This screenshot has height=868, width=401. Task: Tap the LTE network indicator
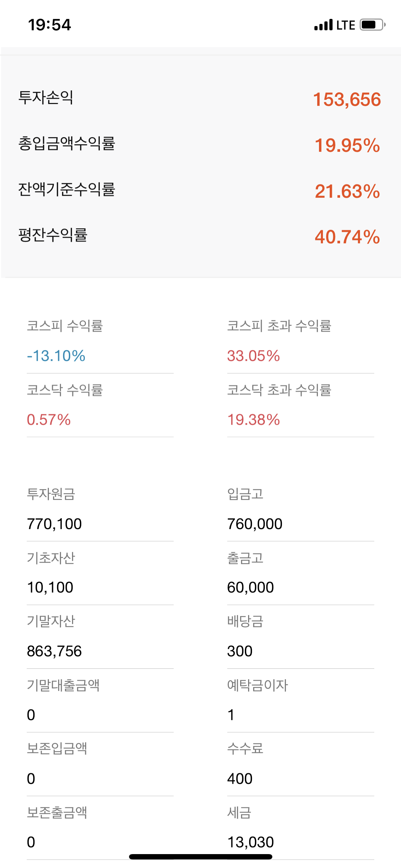click(x=345, y=25)
